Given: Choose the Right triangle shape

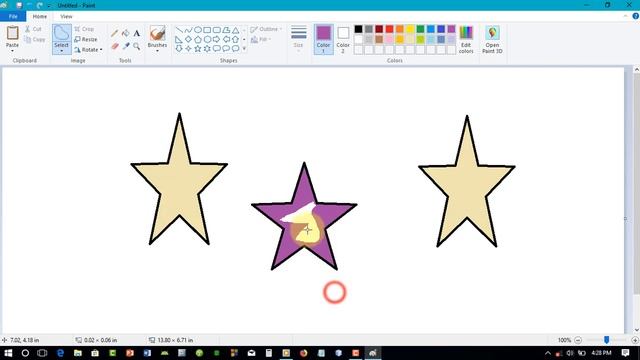Looking at the screenshot, I should pos(179,40).
